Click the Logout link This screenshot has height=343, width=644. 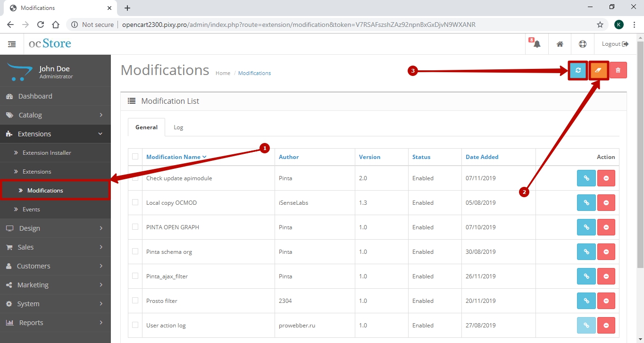tap(615, 44)
